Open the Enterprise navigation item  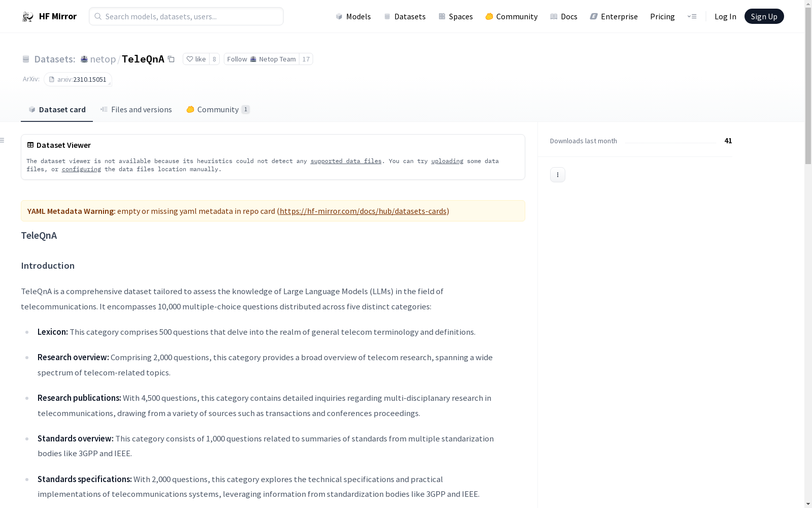(614, 17)
